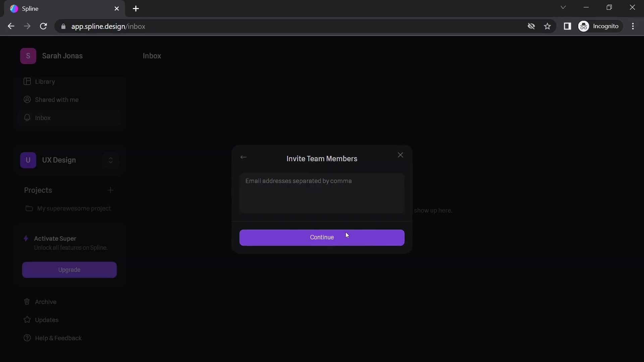Click the Library icon in sidebar
The image size is (644, 362).
27,81
